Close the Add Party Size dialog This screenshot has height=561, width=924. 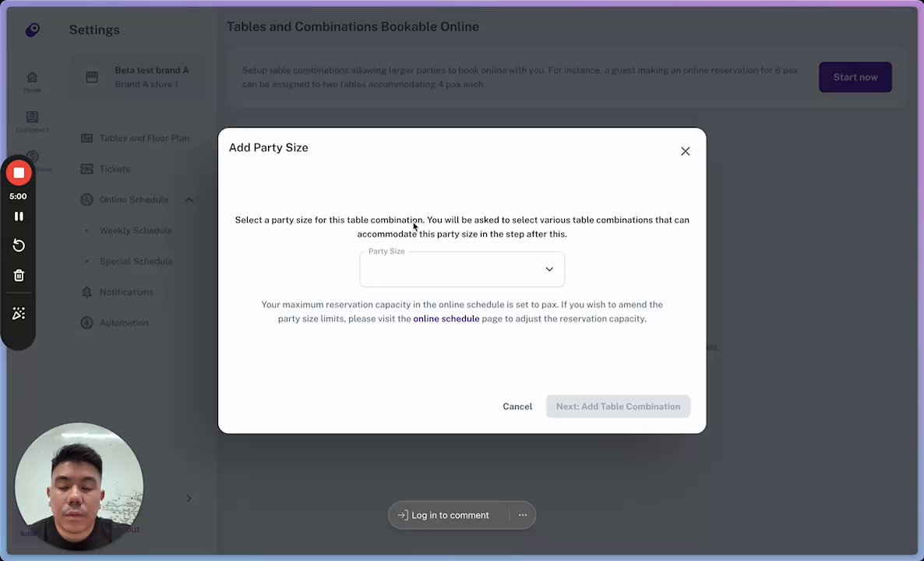tap(686, 151)
